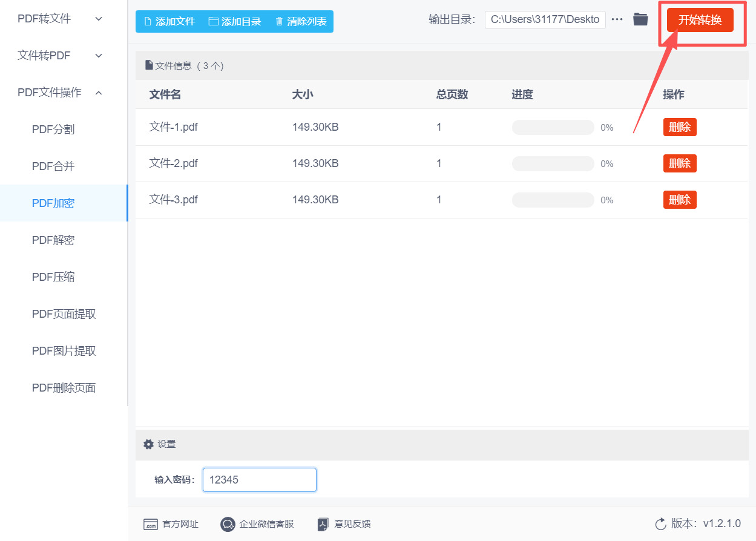Select PDF图片提取 in the sidebar
Image resolution: width=756 pixels, height=541 pixels.
tap(64, 351)
